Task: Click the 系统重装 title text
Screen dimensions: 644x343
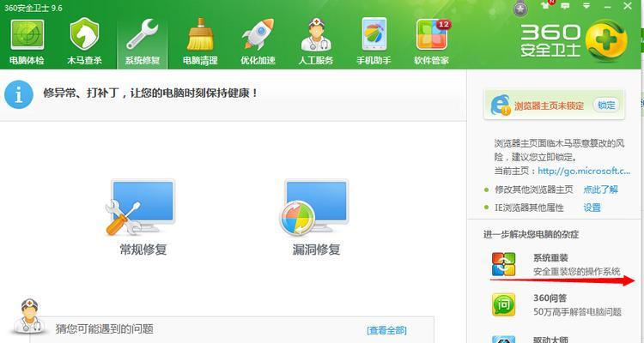Action: point(550,258)
